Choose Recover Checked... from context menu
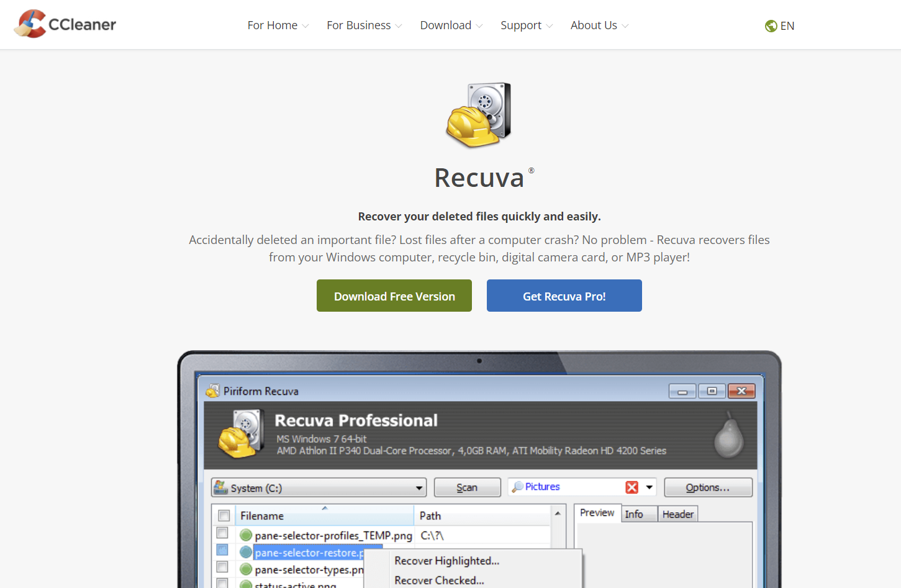901x588 pixels. coord(440,581)
